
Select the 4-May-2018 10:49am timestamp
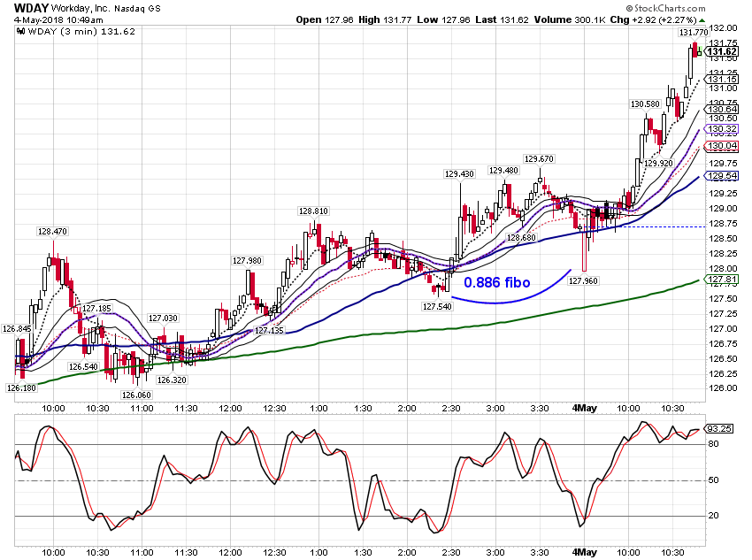tap(58, 20)
